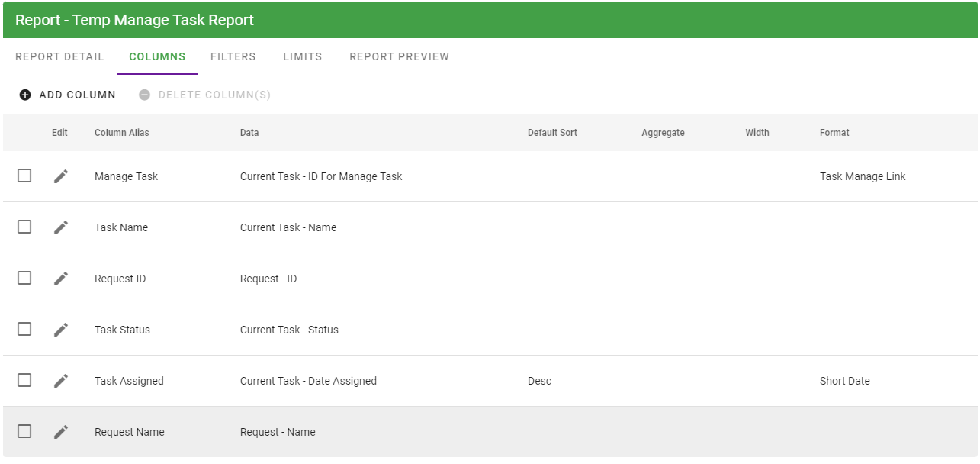Screen dimensions: 980x464
Task: Check the Manage Task row checkbox
Action: (24, 176)
